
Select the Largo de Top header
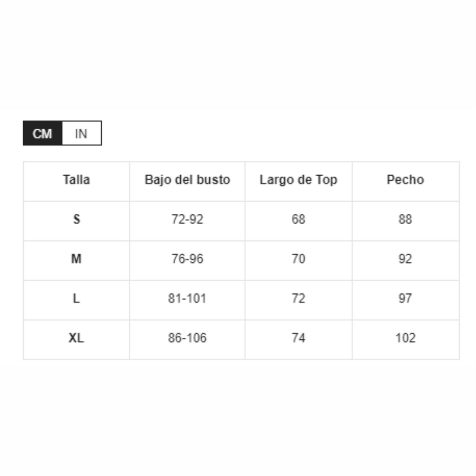tap(298, 180)
